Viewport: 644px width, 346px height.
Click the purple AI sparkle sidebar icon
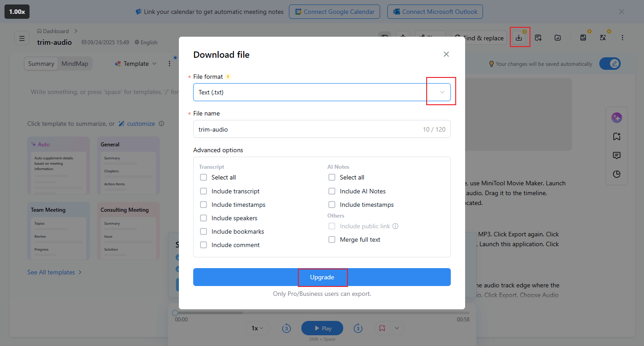(x=617, y=118)
